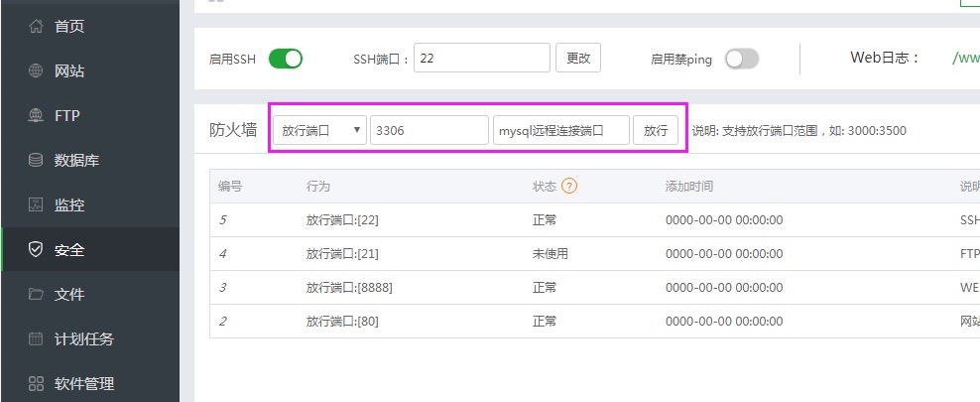The width and height of the screenshot is (980, 402).
Task: Enable the 启用禁ping toggle switch
Action: tap(742, 59)
